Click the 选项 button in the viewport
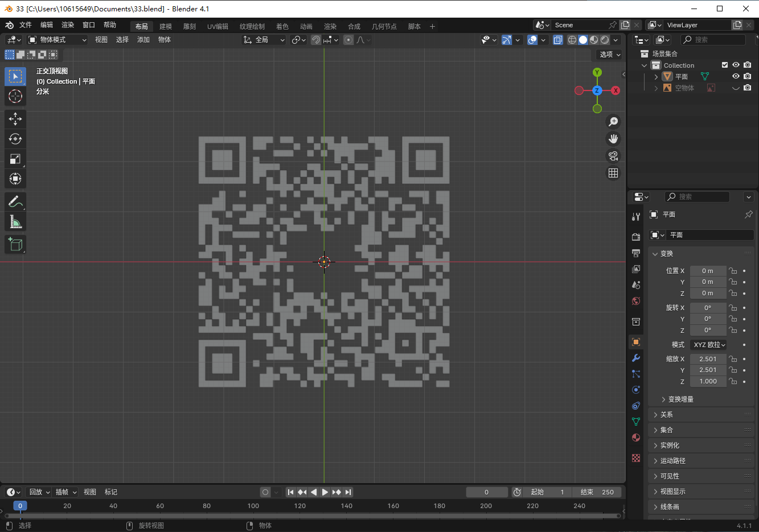Image resolution: width=759 pixels, height=532 pixels. [x=610, y=55]
